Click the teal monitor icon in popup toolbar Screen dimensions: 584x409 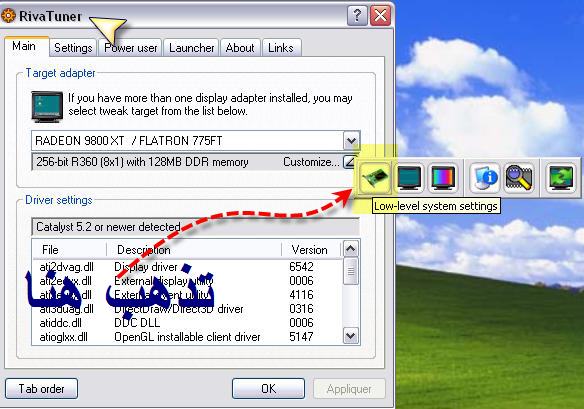(x=409, y=178)
